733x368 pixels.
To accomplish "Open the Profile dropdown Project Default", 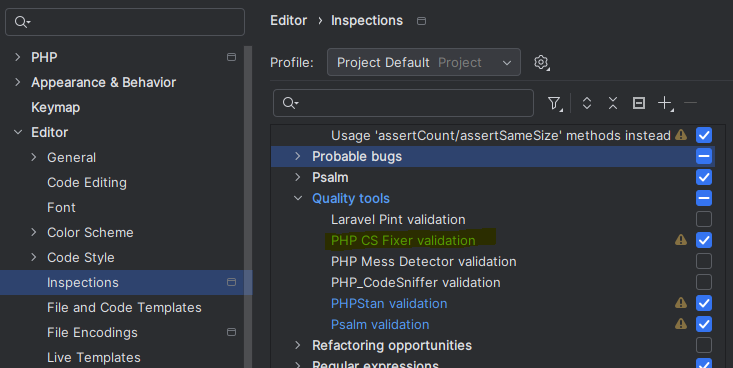I will pos(424,62).
